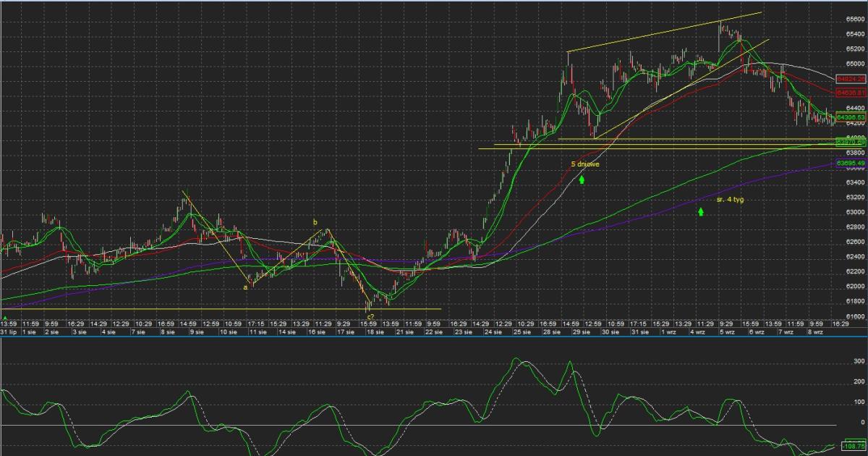The height and width of the screenshot is (456, 868).
Task: Click the small green triangle at chart bottom-left
Action: pos(5,318)
